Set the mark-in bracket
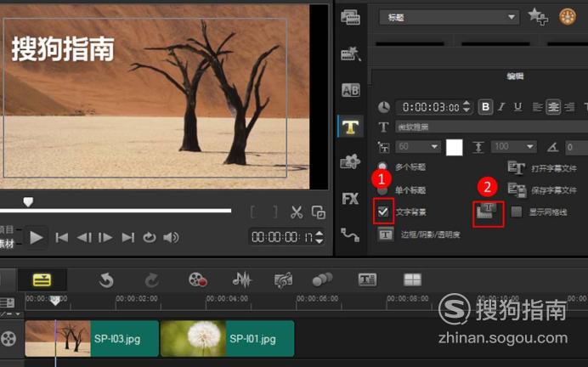The width and height of the screenshot is (588, 367). pyautogui.click(x=253, y=212)
